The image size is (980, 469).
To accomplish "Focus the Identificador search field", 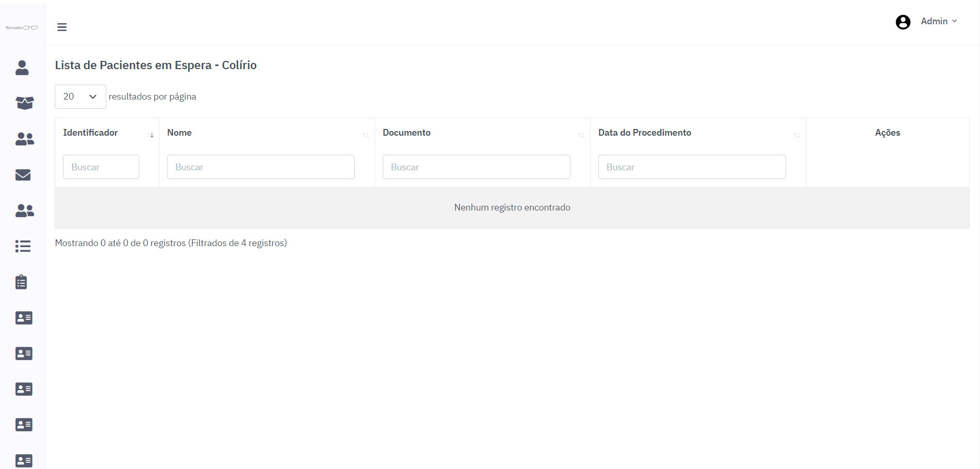I will (x=101, y=167).
